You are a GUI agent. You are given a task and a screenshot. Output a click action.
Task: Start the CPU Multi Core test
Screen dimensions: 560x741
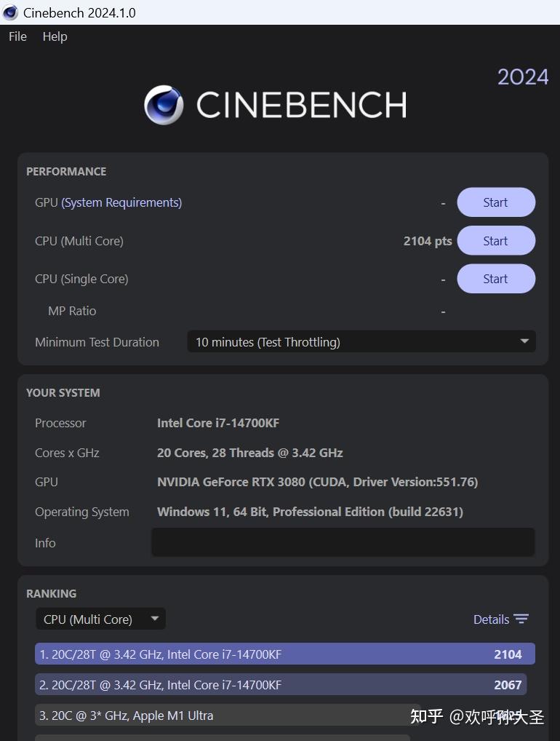(x=495, y=241)
